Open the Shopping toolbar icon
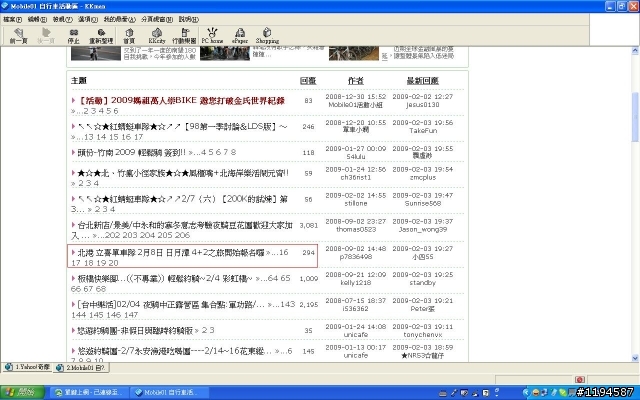640x400 pixels. [x=267, y=36]
